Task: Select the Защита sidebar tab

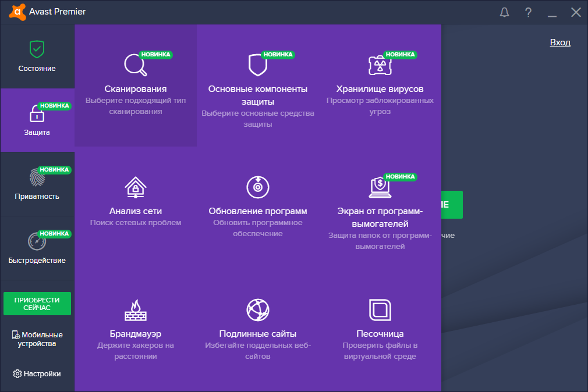Action: (x=37, y=120)
